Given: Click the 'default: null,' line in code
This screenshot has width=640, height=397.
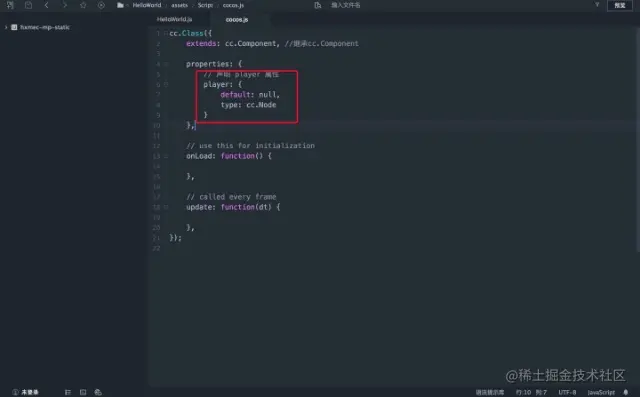Looking at the screenshot, I should coord(250,95).
